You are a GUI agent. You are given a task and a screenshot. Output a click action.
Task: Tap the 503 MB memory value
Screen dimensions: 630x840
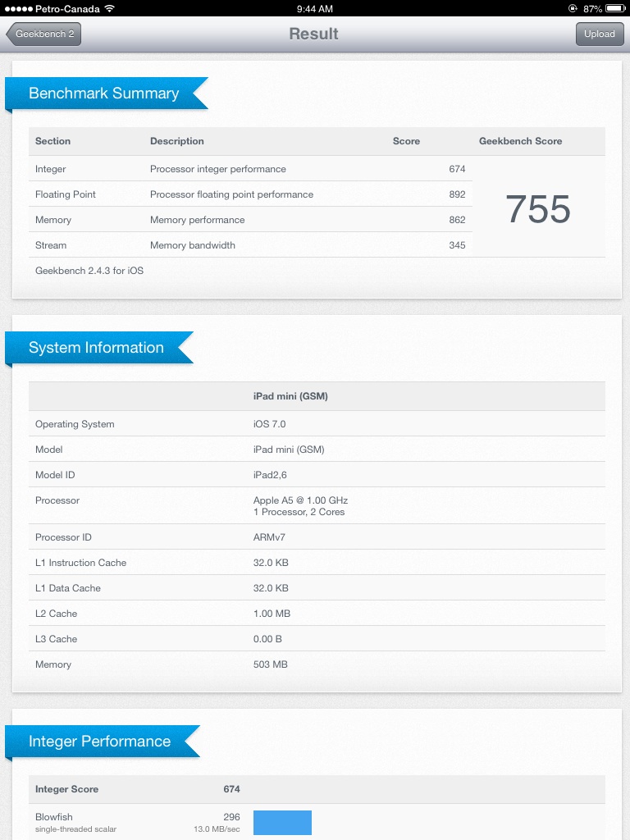coord(270,664)
